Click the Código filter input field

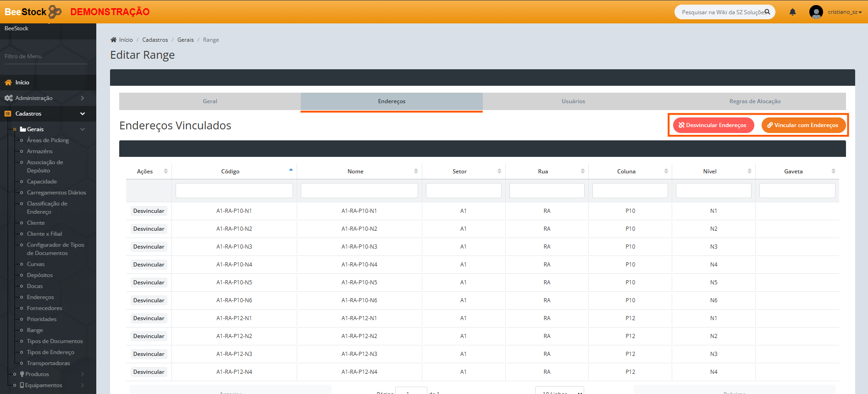tap(234, 190)
